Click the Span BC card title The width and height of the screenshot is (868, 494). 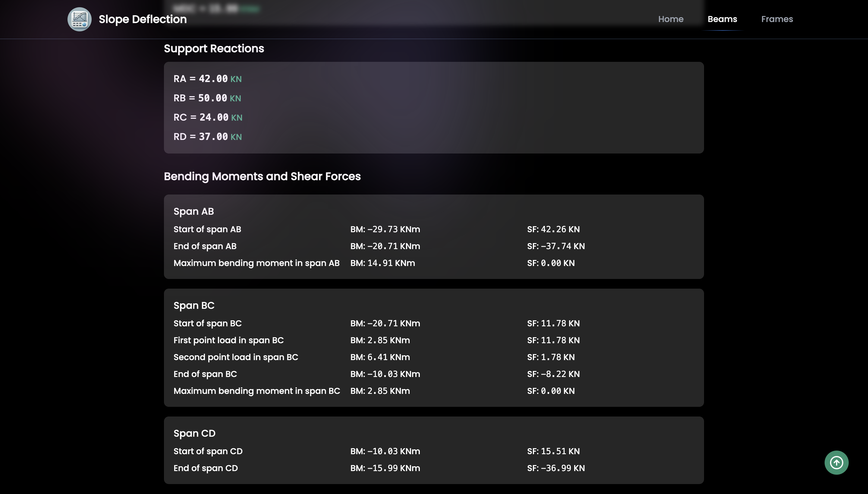[193, 305]
